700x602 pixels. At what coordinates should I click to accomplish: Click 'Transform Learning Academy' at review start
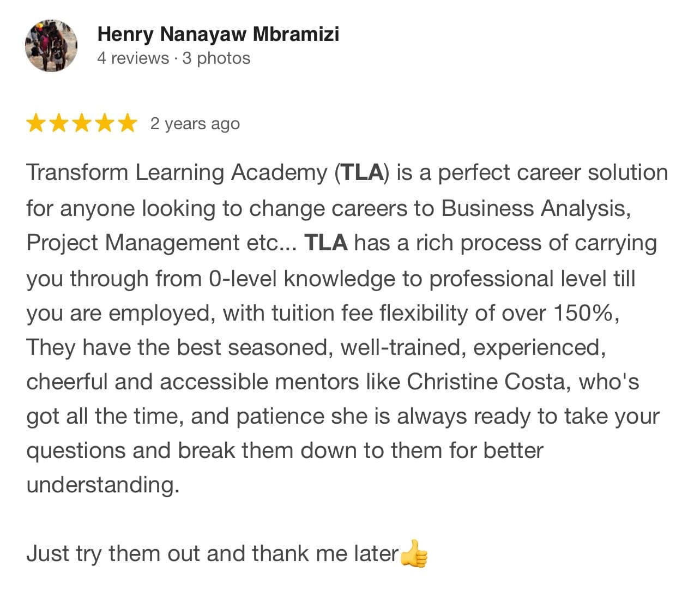(177, 173)
